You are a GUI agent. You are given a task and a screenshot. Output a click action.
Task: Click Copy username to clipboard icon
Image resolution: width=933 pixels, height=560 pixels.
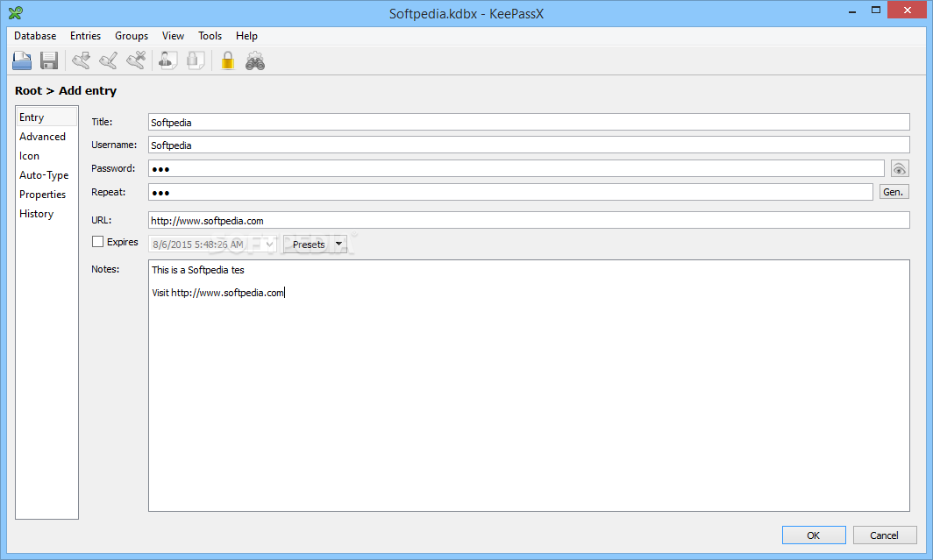pos(167,60)
